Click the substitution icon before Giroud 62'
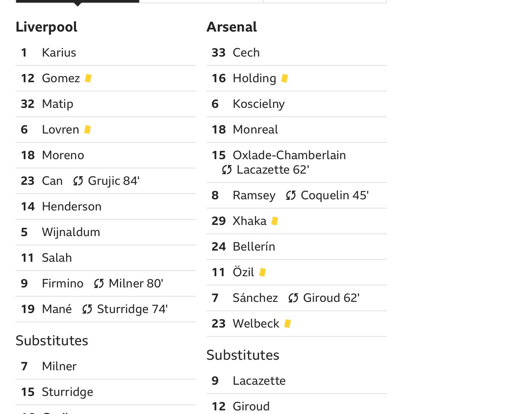Image resolution: width=532 pixels, height=414 pixels. pyautogui.click(x=293, y=298)
